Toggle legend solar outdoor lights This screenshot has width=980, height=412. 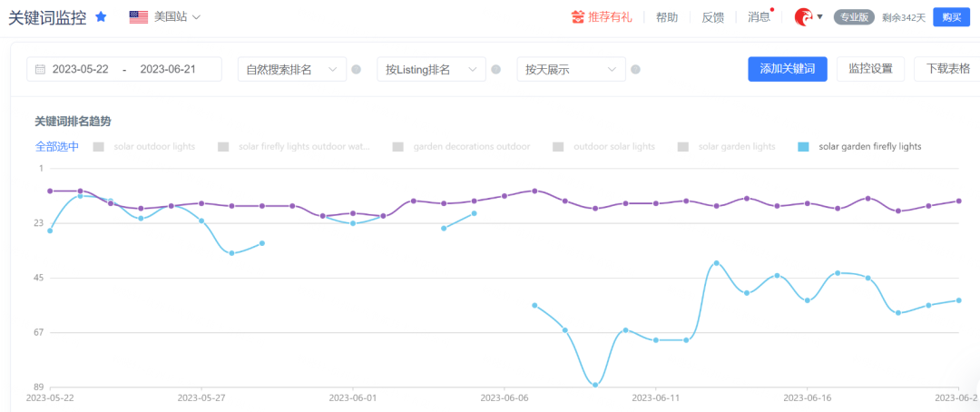tap(143, 147)
